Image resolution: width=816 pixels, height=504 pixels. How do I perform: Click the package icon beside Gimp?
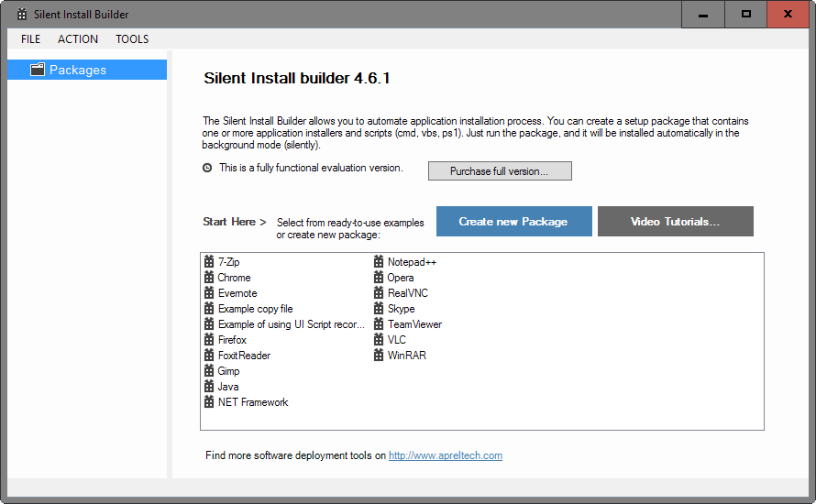[x=209, y=371]
